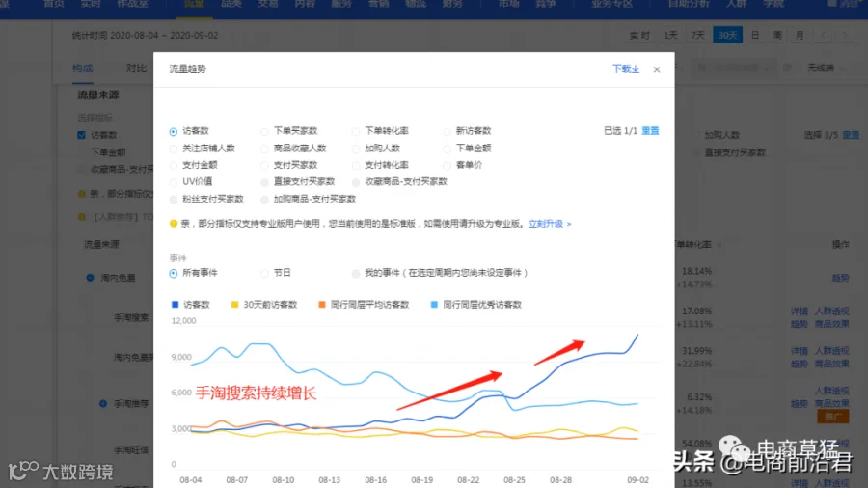868x488 pixels.
Task: Expand the 无线端 device dropdown
Action: (827, 68)
